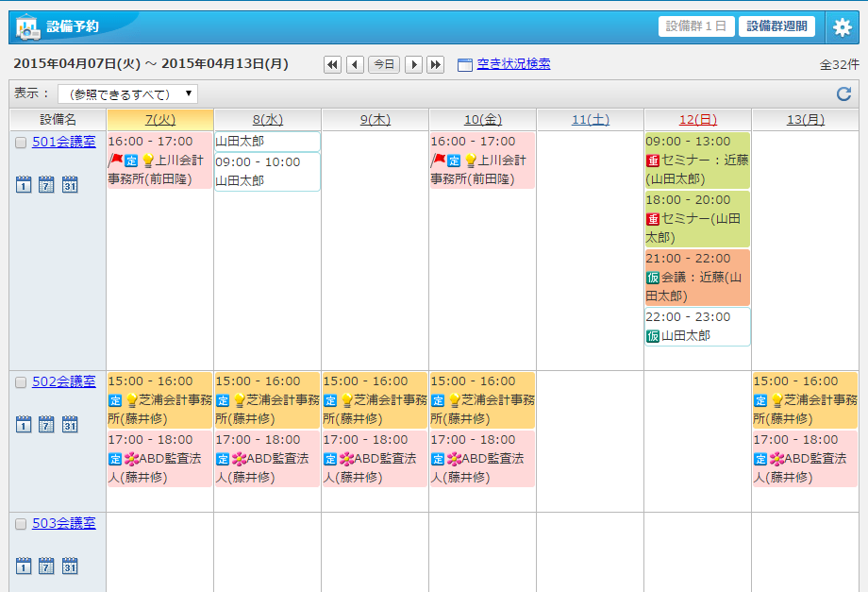Tick the checkbox beside 502会議室

coord(21,382)
